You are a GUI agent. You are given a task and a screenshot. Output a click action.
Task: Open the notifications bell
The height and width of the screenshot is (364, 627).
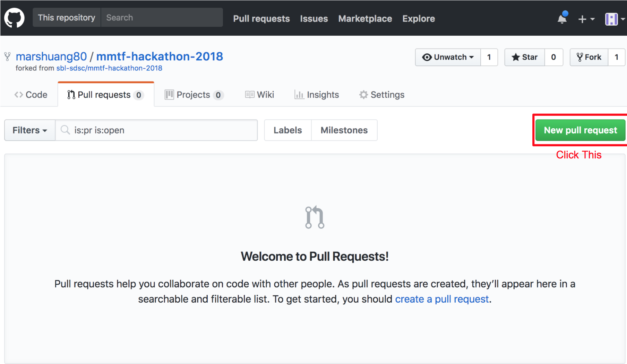[x=562, y=18]
